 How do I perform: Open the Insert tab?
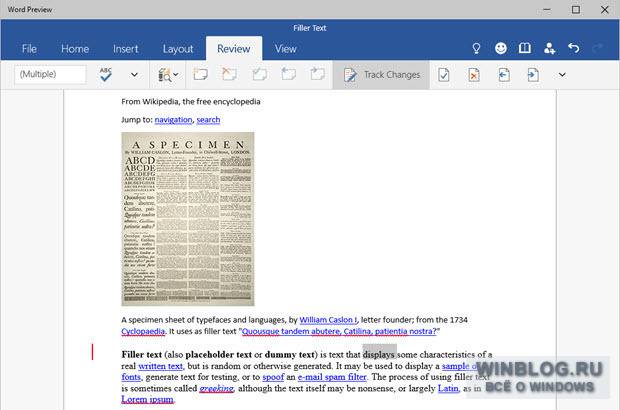click(125, 49)
